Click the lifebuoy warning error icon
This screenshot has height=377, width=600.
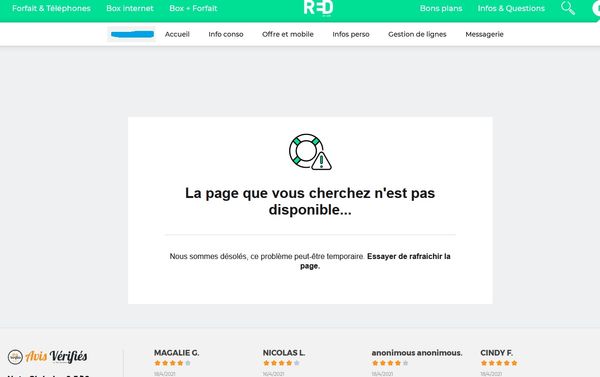tap(310, 152)
